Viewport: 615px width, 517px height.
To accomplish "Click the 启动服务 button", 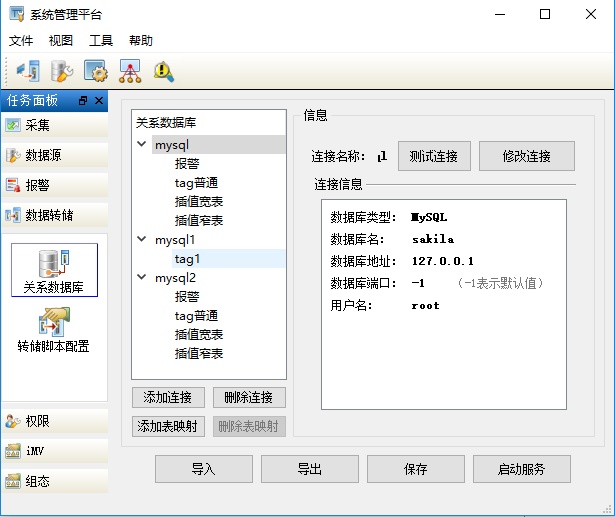I will (520, 469).
